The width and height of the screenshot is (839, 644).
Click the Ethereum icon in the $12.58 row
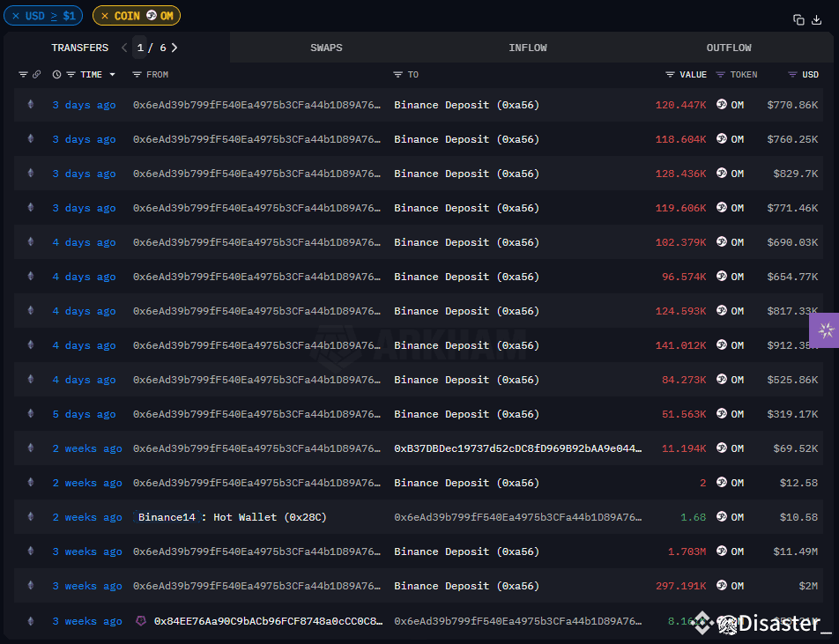31,482
